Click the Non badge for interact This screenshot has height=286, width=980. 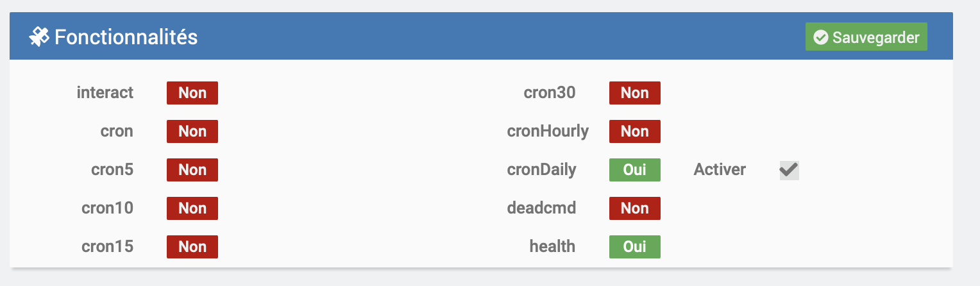192,93
